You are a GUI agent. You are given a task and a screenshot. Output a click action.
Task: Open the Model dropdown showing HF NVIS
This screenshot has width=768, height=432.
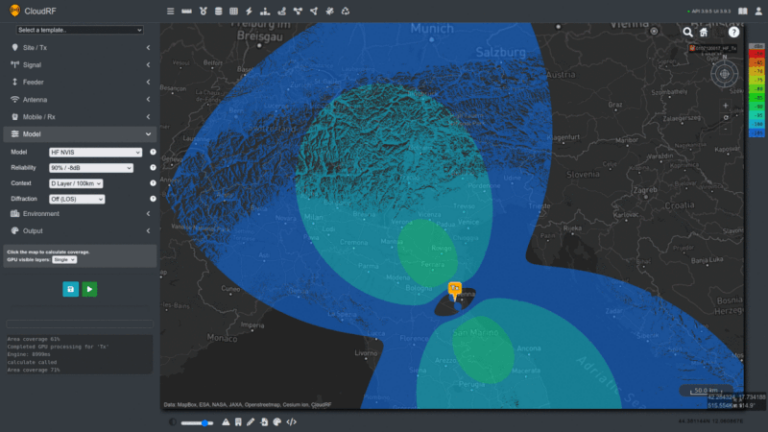[x=96, y=152]
